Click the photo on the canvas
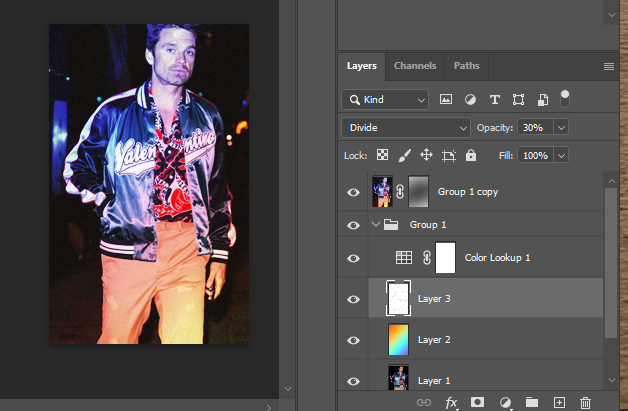628x411 pixels. pyautogui.click(x=149, y=184)
